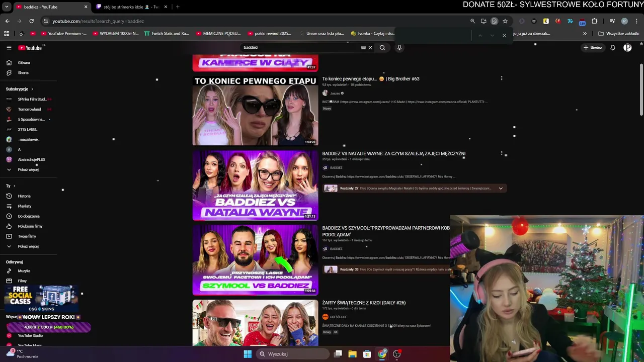Open File Explorer from the taskbar
Image resolution: width=644 pixels, height=362 pixels.
pyautogui.click(x=353, y=354)
